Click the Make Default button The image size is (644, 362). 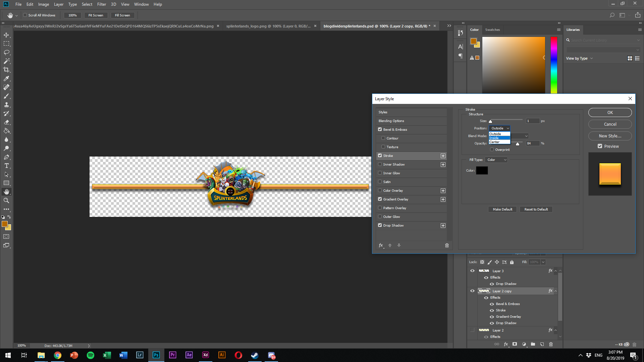pos(502,209)
